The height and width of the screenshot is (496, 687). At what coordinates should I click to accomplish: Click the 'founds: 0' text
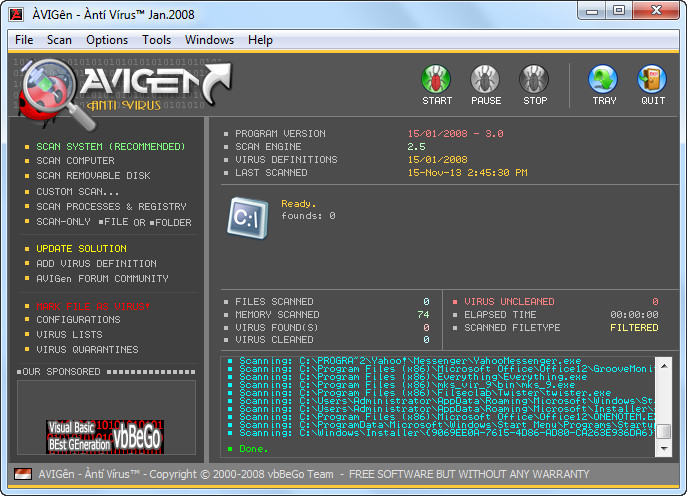308,216
